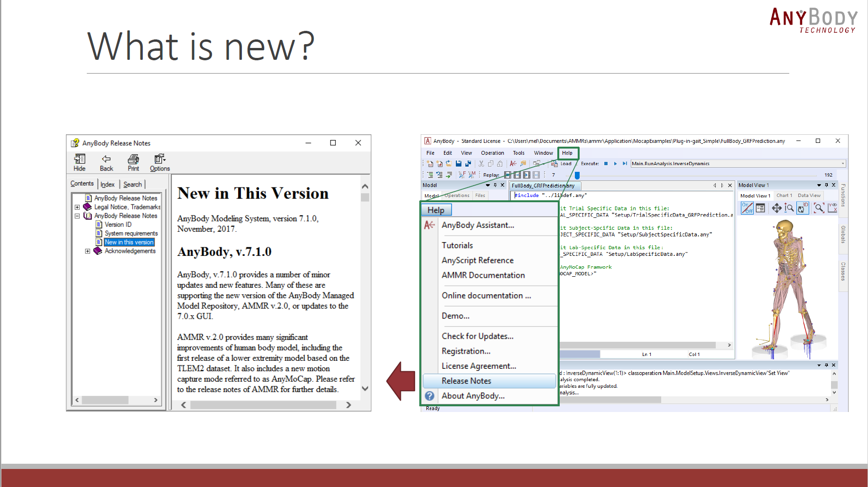
Task: Open Model View 1 pane dropdown arrow
Action: pyautogui.click(x=819, y=185)
